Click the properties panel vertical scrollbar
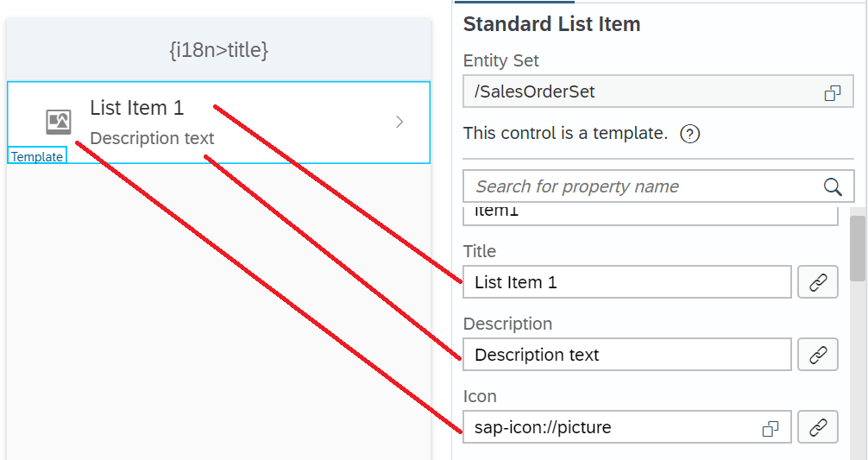The width and height of the screenshot is (868, 460). pyautogui.click(x=858, y=250)
